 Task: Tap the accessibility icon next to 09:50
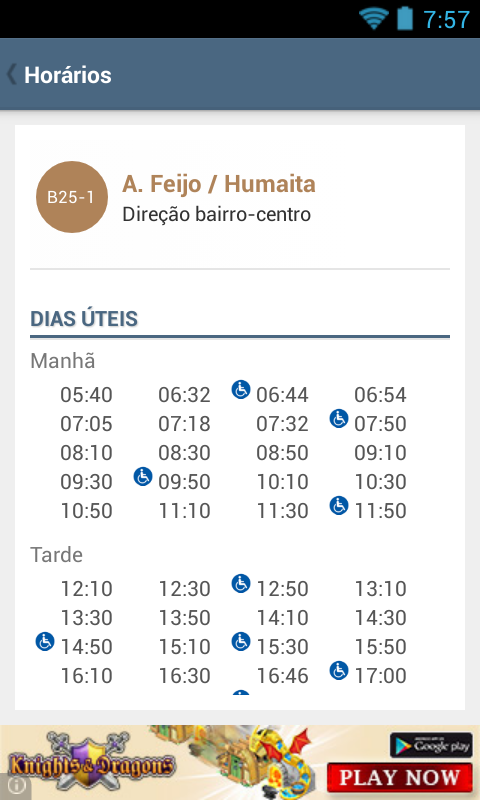coord(143,477)
